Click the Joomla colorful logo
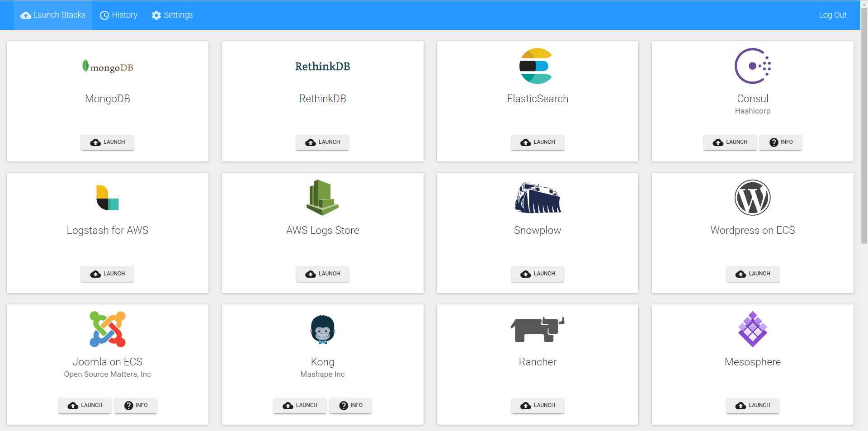 click(x=108, y=329)
